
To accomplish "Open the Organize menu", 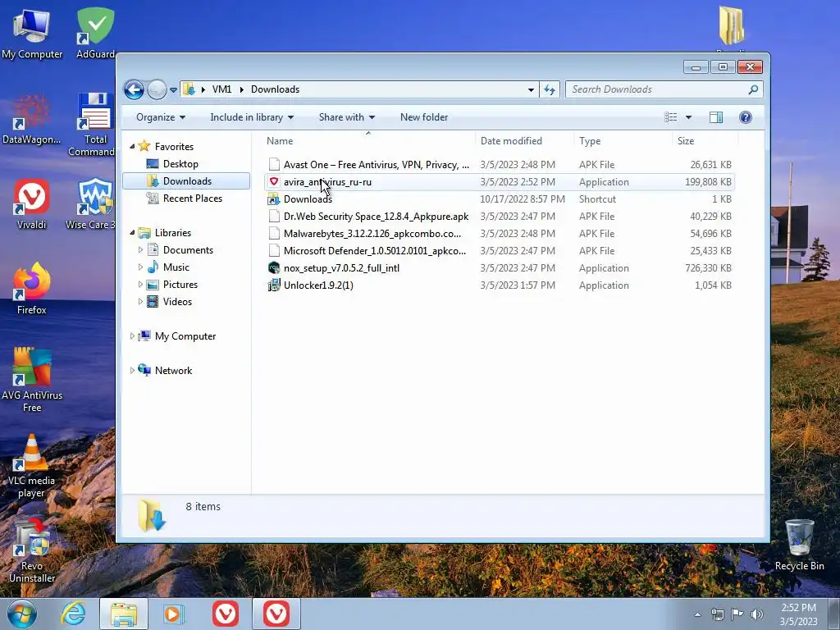I will 161,117.
